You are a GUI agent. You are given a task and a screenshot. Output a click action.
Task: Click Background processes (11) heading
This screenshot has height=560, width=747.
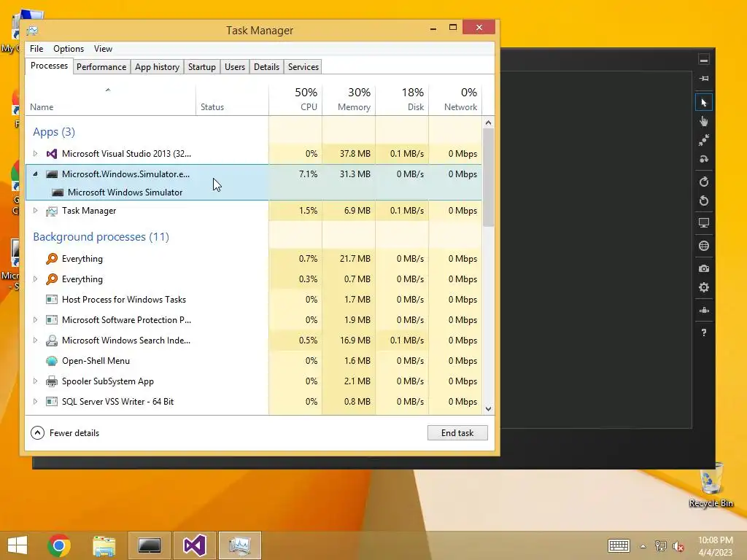[x=101, y=237]
